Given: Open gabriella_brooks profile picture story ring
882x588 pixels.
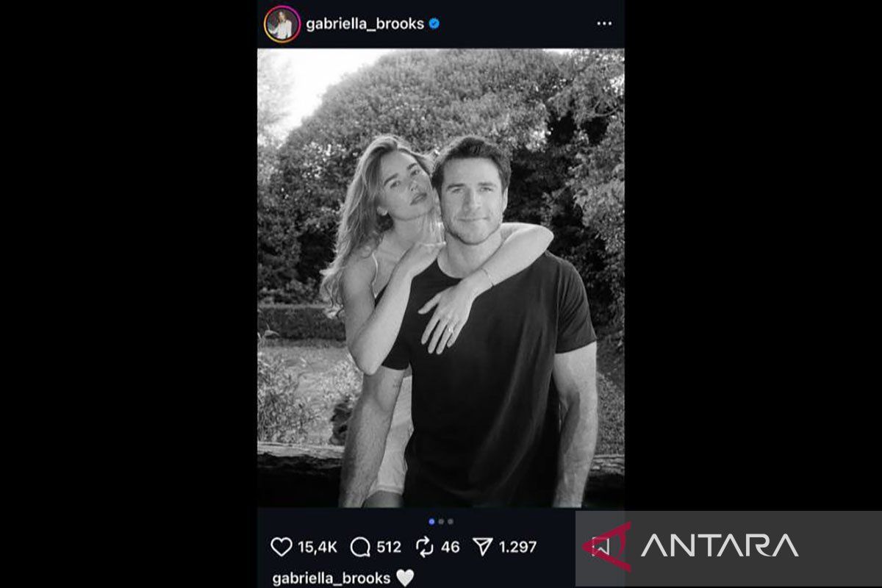Looking at the screenshot, I should point(282,24).
